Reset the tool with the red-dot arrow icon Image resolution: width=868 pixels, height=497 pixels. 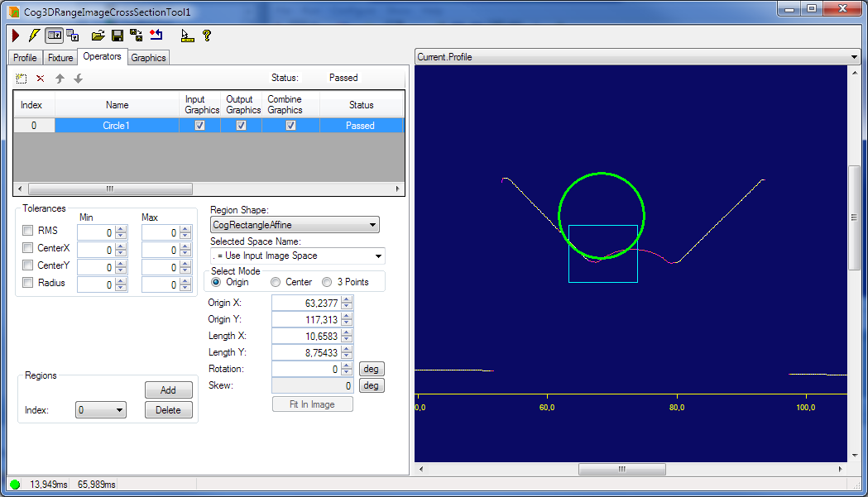[157, 35]
